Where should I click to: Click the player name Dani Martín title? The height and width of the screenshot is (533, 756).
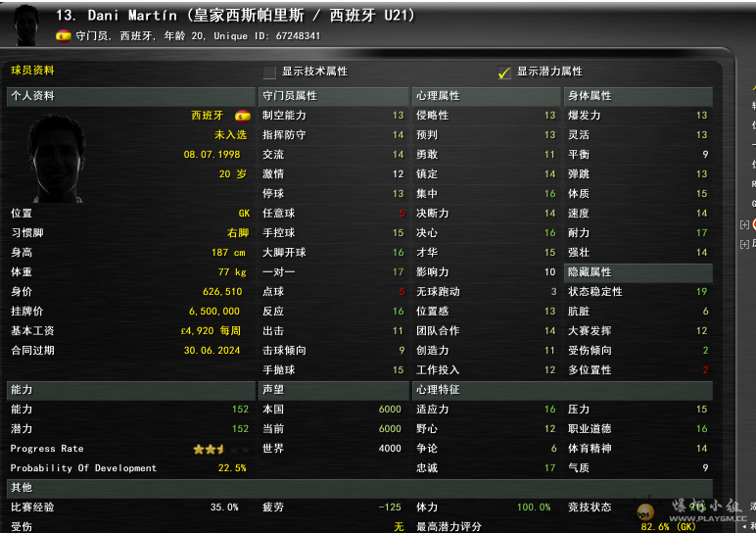point(132,16)
